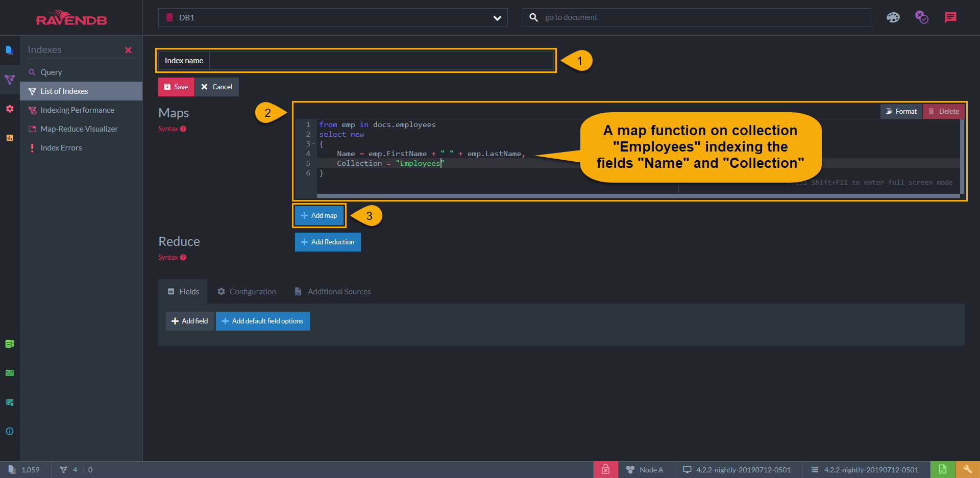Switch to the Additional Sources tab
This screenshot has width=980, height=478.
click(x=333, y=291)
